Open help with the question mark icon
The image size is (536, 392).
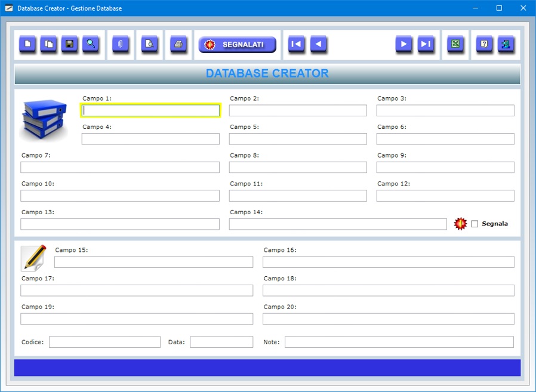(485, 44)
